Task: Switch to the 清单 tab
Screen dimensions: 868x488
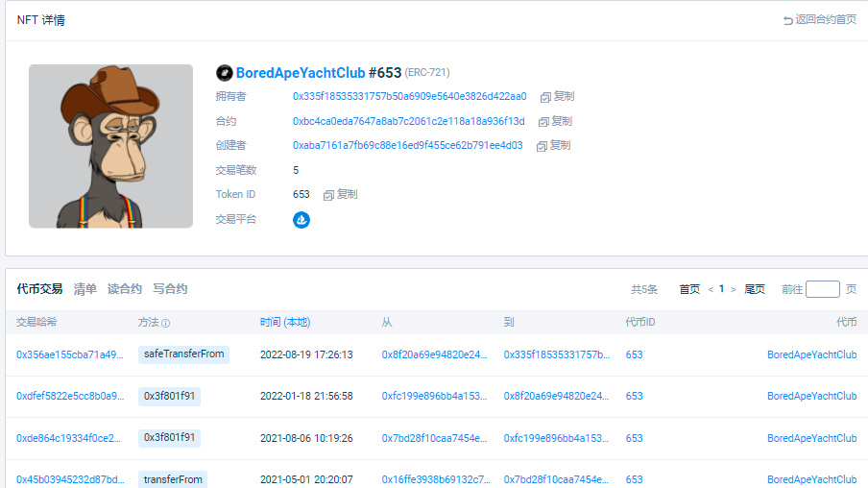Action: [x=85, y=288]
